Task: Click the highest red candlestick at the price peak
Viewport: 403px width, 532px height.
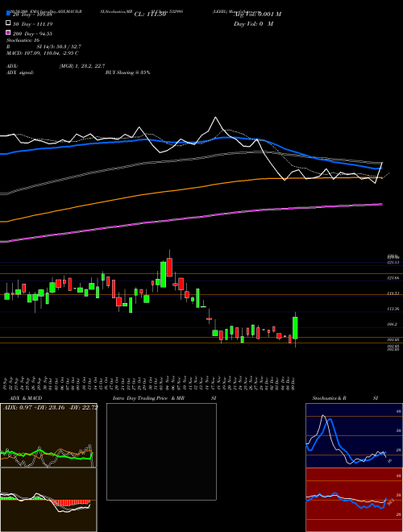Action: [x=169, y=268]
